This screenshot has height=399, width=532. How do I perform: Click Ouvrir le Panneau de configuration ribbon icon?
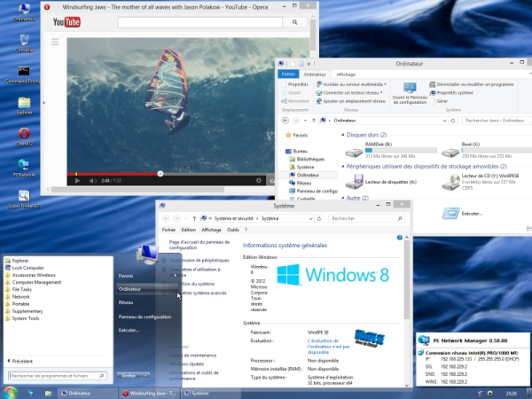point(410,93)
